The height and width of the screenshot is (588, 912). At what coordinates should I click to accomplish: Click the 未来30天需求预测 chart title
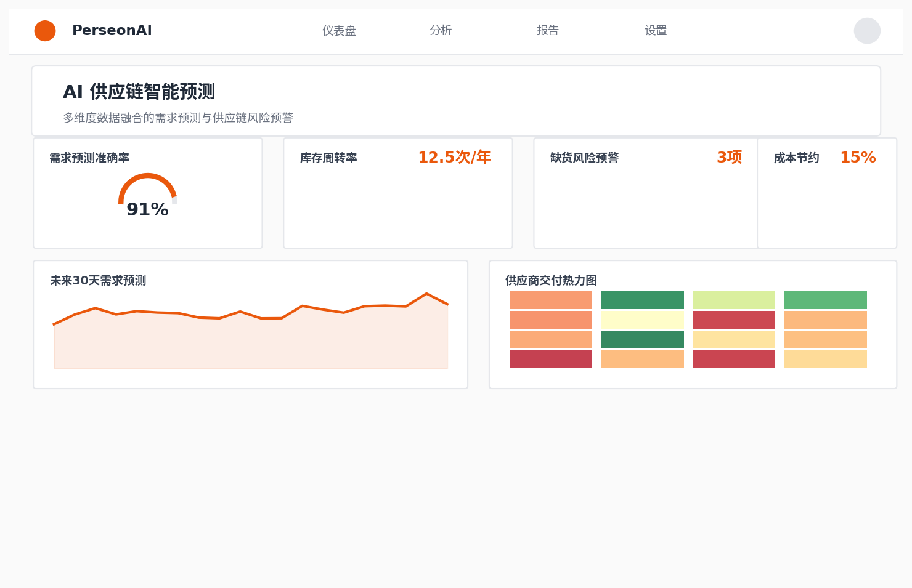pyautogui.click(x=98, y=281)
